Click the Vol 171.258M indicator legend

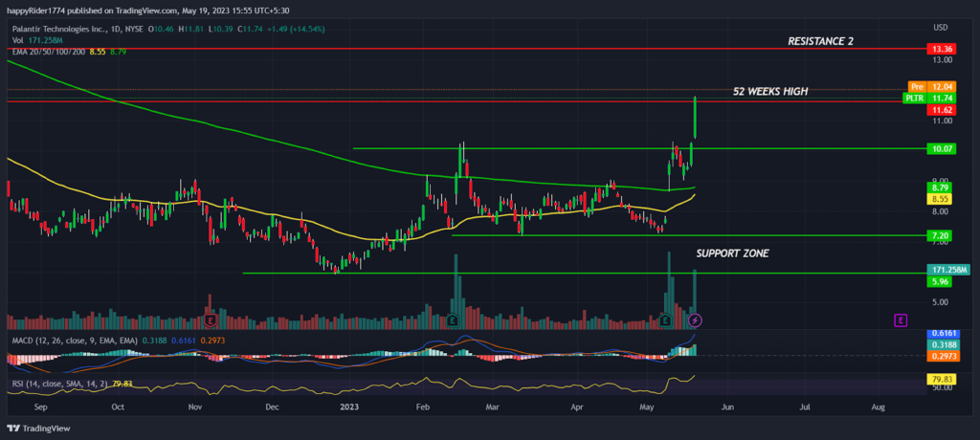click(x=38, y=40)
